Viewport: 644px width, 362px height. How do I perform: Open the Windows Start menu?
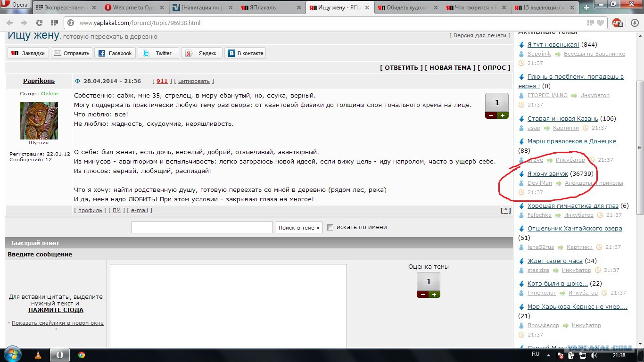[x=13, y=354]
